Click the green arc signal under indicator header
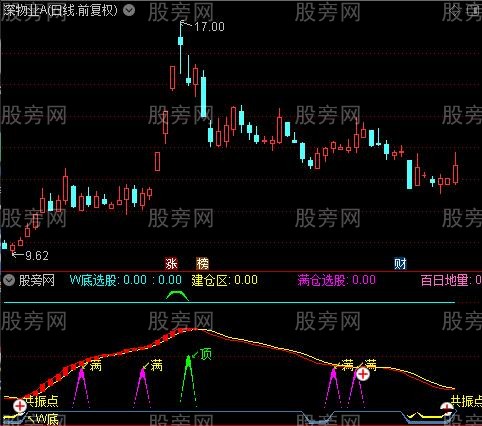482x426 pixels. tap(177, 295)
